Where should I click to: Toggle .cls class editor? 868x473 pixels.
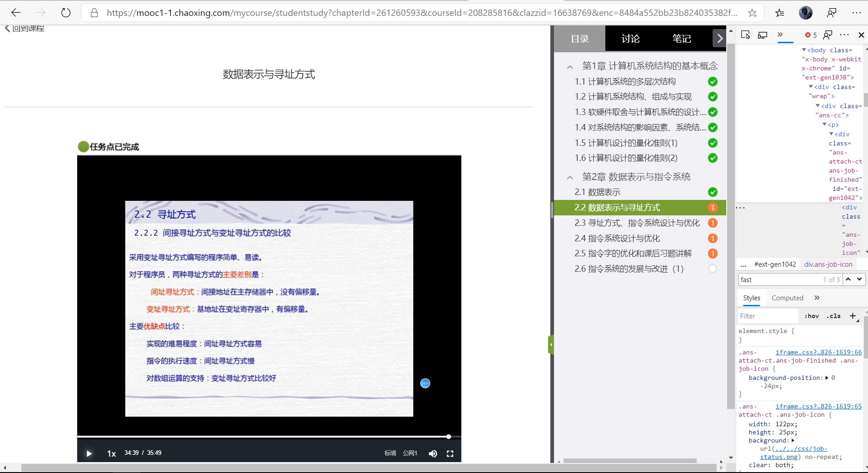[x=833, y=316]
